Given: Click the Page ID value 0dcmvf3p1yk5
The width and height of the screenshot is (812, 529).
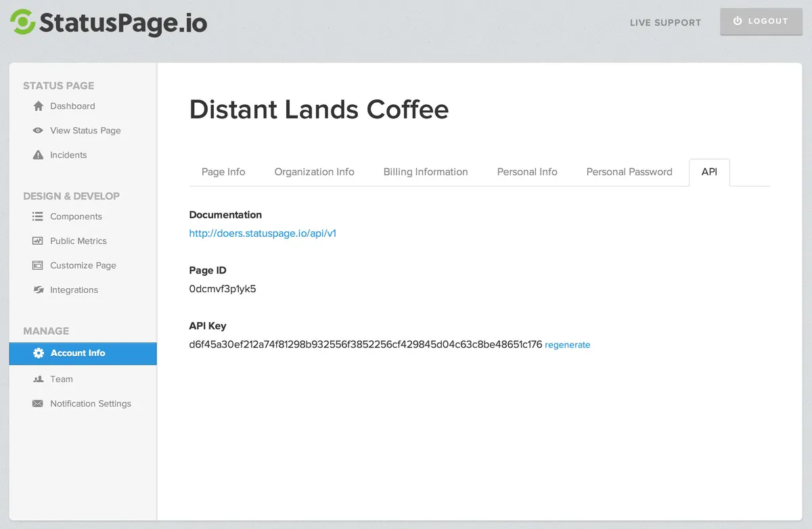Looking at the screenshot, I should coord(223,289).
